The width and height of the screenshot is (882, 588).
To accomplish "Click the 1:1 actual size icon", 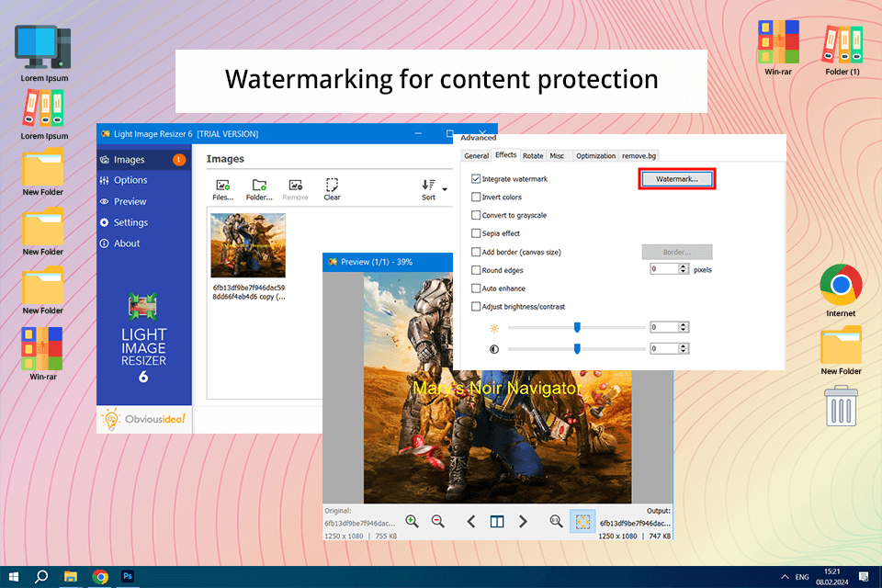I will click(556, 522).
